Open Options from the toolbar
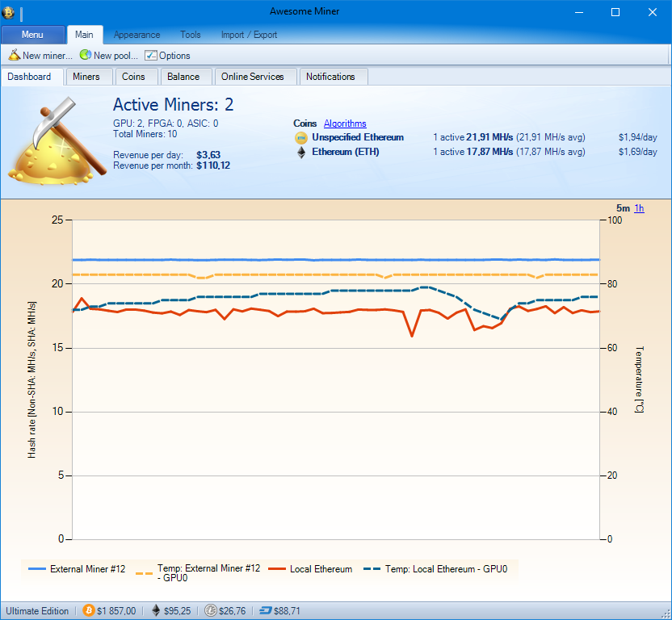 click(167, 56)
